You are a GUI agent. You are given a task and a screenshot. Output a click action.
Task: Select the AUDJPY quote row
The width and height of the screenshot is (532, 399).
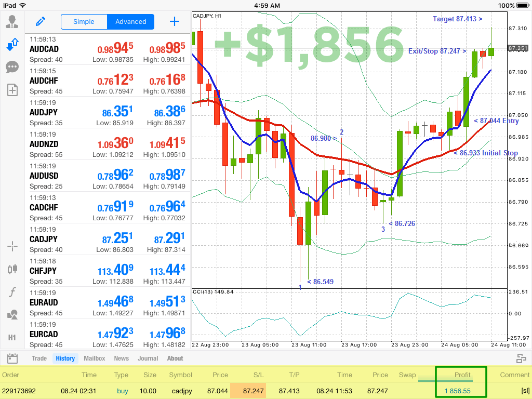108,112
